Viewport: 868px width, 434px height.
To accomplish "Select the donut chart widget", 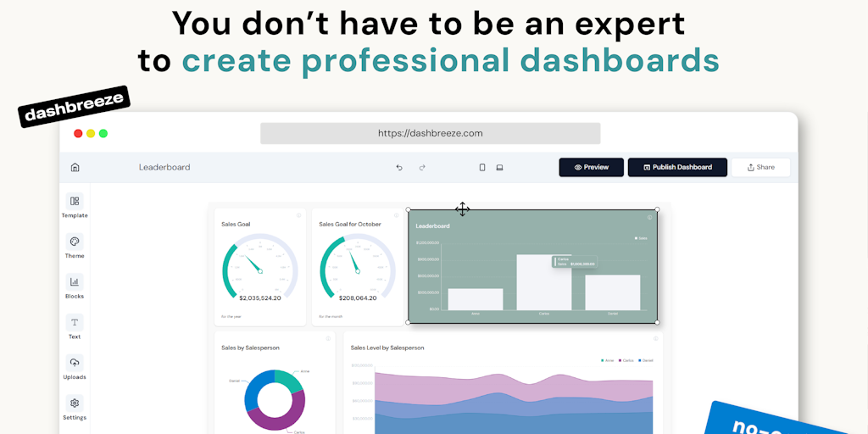I will pos(275,400).
